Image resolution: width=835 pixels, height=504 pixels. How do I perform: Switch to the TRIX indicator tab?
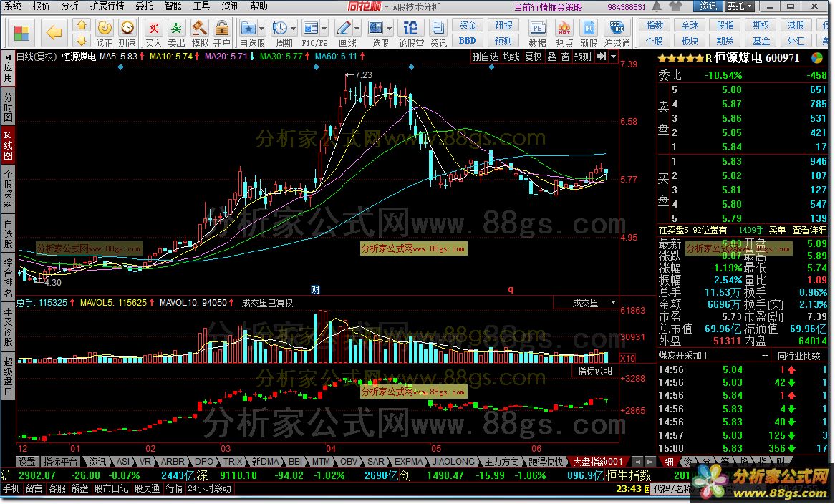(233, 462)
